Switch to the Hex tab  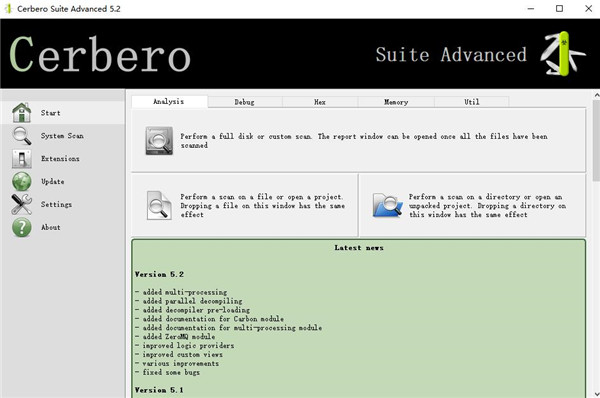[320, 102]
